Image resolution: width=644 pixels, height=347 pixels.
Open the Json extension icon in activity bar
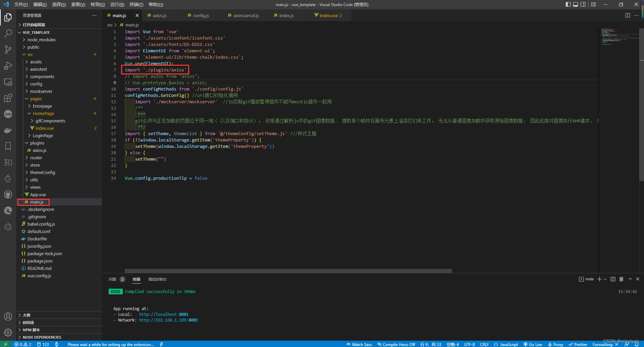8,114
